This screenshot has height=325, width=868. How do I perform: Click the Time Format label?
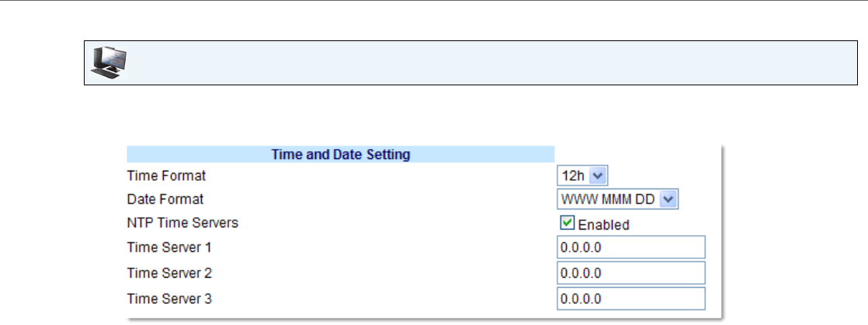pyautogui.click(x=165, y=176)
